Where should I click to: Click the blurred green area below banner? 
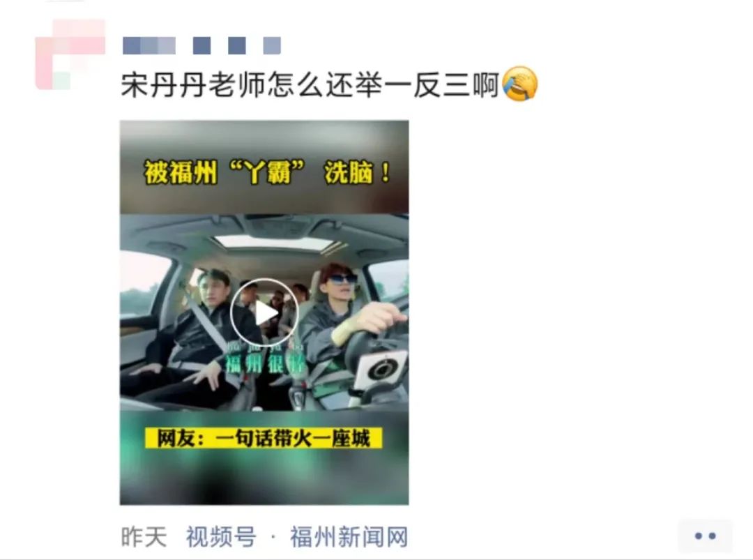[264, 476]
